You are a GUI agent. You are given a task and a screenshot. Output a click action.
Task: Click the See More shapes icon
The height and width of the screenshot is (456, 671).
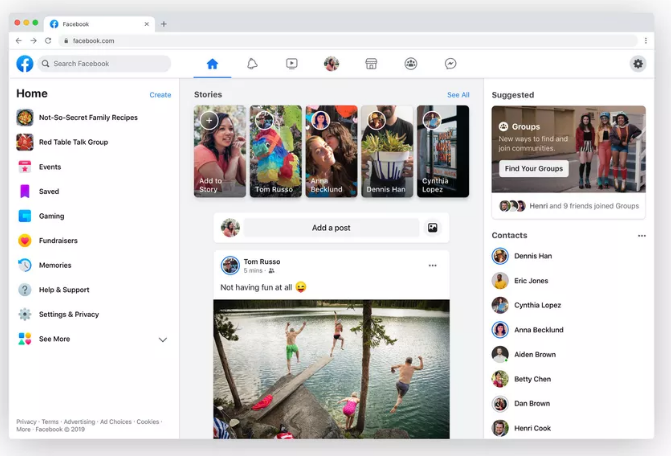(x=25, y=339)
